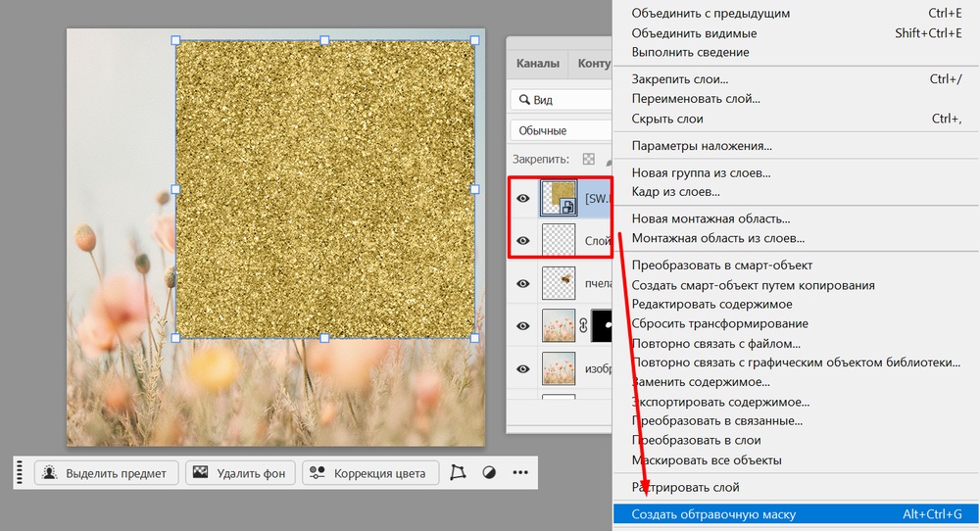Grab the contextual task bar drag handle

[20, 473]
